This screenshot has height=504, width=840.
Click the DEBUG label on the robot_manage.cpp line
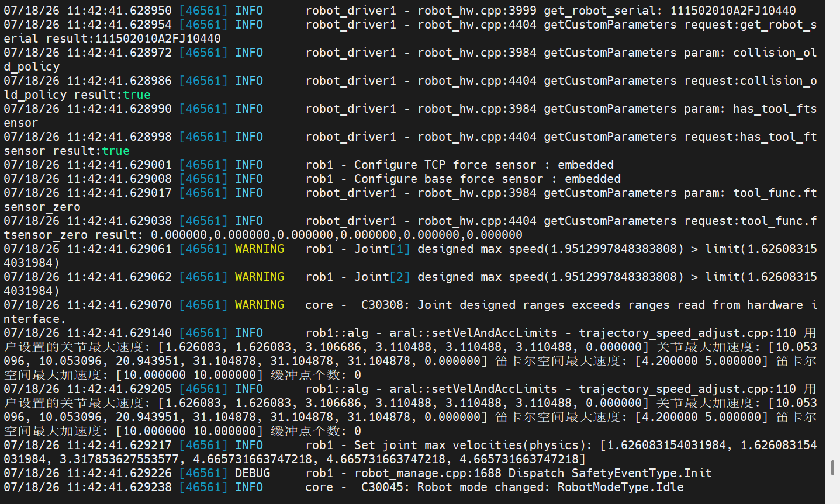coord(253,473)
